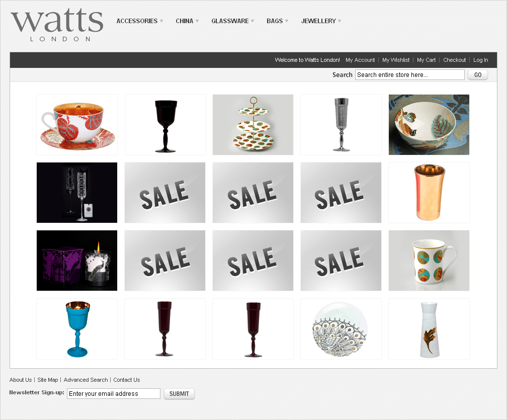Submit the newsletter sign-up form
Image resolution: width=507 pixels, height=420 pixels.
pyautogui.click(x=179, y=394)
